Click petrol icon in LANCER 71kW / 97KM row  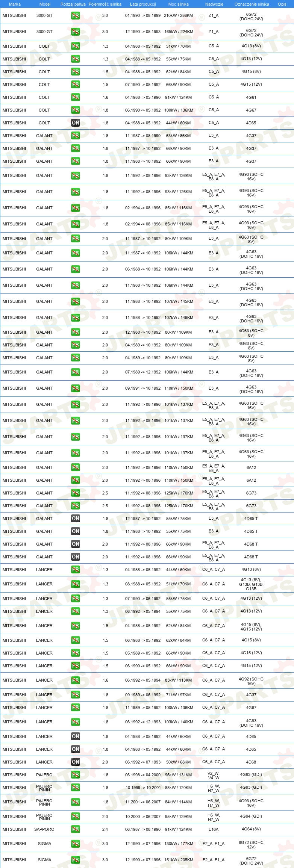pos(75,695)
